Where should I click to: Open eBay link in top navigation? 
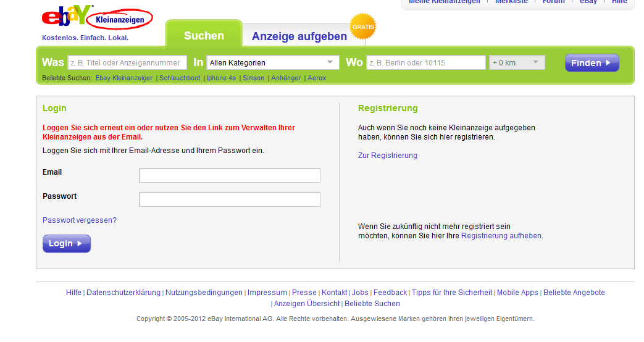(x=588, y=2)
